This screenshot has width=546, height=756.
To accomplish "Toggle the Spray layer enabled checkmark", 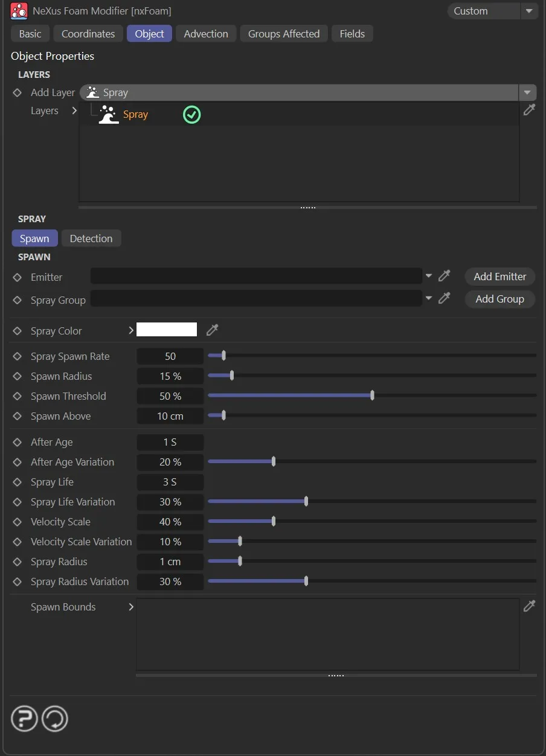I will [191, 115].
